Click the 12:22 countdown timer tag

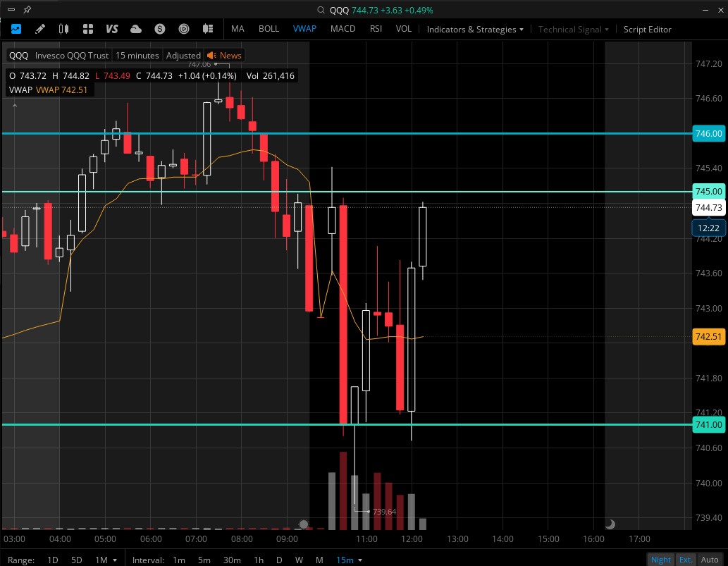[x=708, y=228]
